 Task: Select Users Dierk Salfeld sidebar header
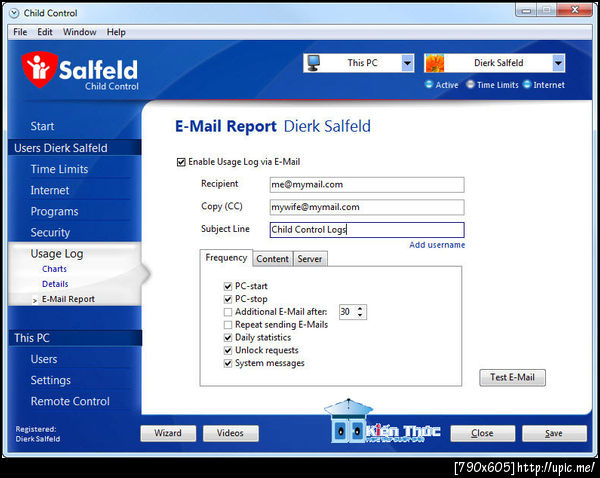point(75,148)
